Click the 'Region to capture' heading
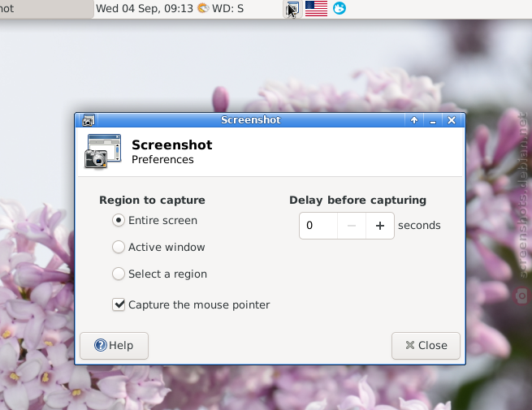Screen dimensions: 532x410 (x=152, y=200)
